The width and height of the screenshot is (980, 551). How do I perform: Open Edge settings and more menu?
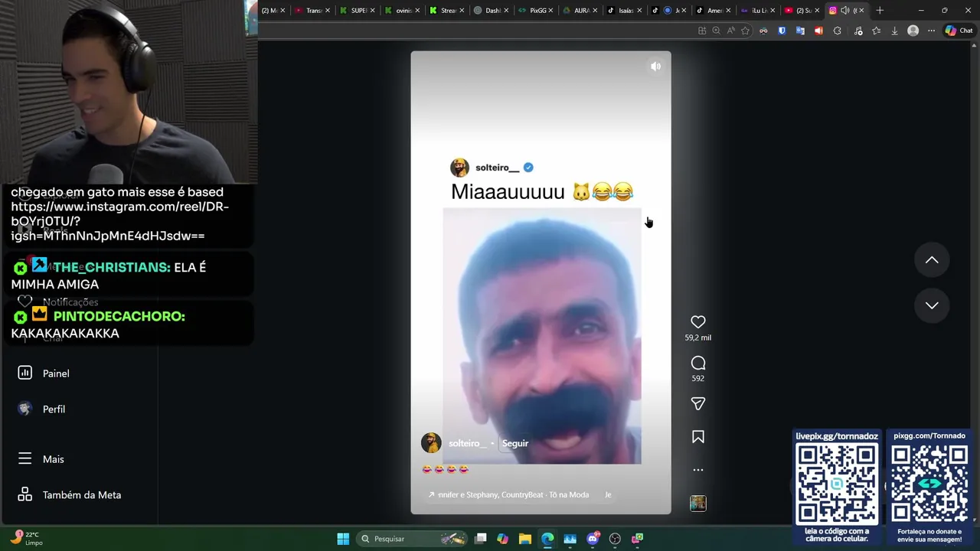click(x=931, y=31)
